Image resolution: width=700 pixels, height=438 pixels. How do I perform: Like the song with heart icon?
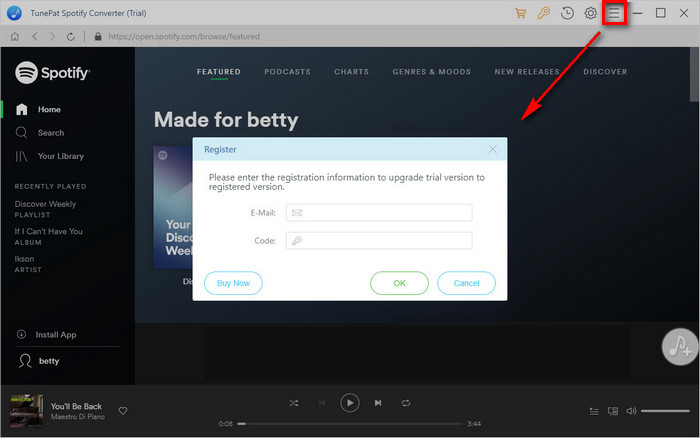point(123,411)
